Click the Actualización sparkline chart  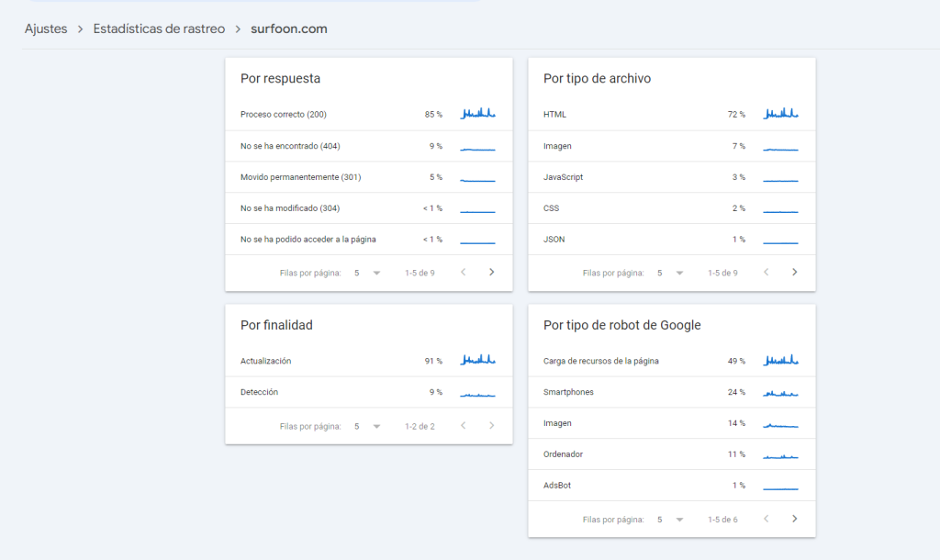pyautogui.click(x=477, y=360)
